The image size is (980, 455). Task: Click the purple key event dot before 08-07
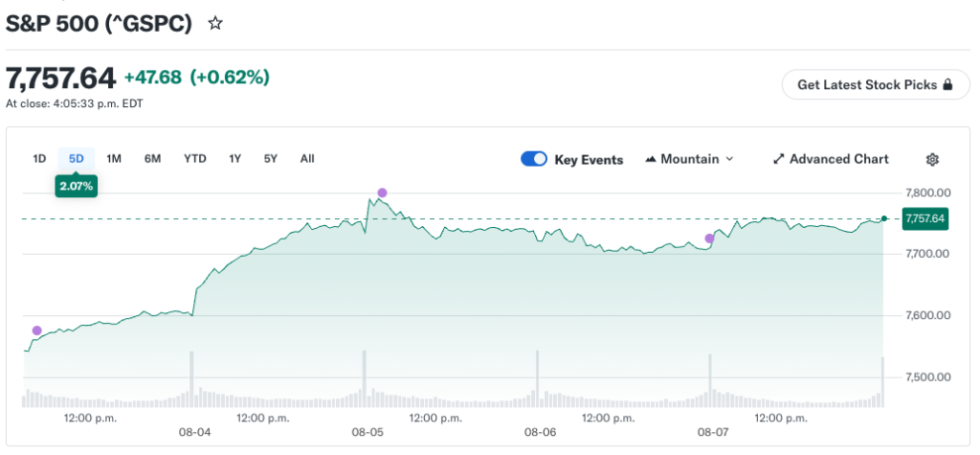(709, 239)
